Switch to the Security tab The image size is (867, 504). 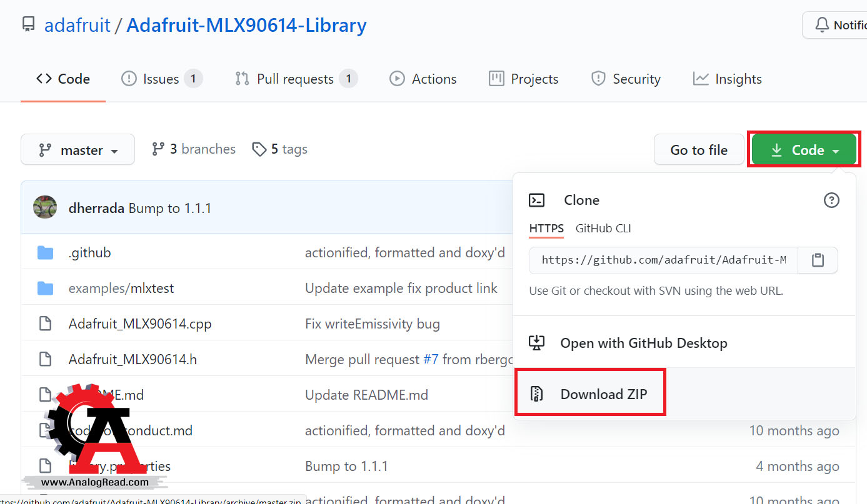626,79
